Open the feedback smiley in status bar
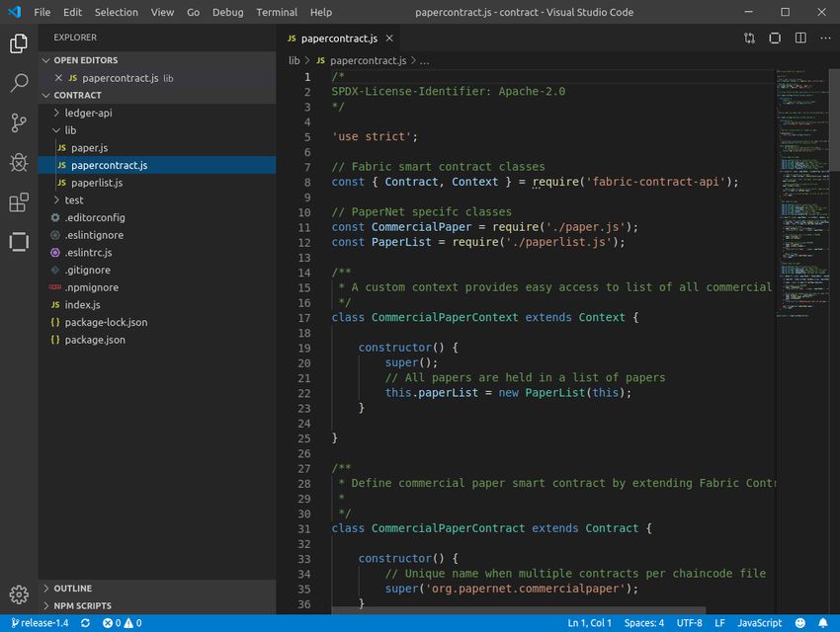 pyautogui.click(x=799, y=623)
